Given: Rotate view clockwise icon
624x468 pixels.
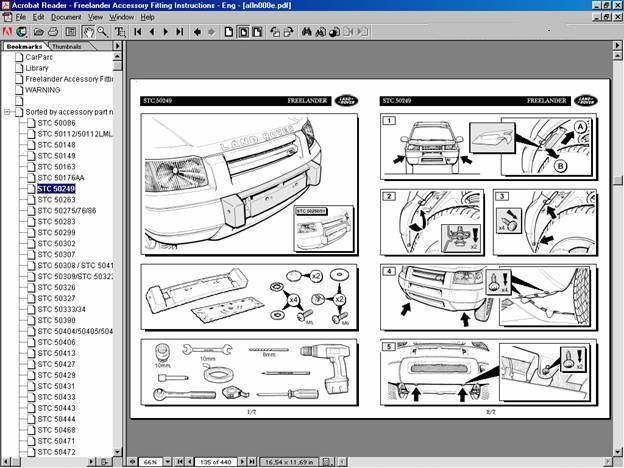Looking at the screenshot, I should pos(289,32).
